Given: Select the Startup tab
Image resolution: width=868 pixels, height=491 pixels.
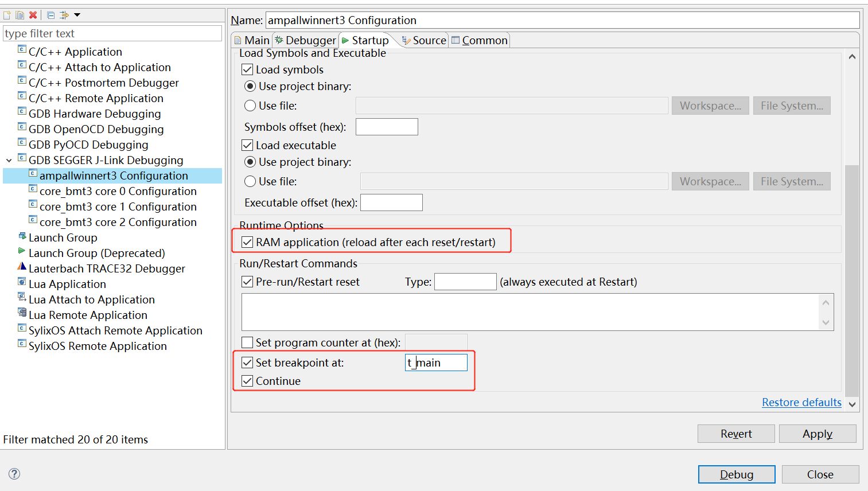Looking at the screenshot, I should [365, 40].
